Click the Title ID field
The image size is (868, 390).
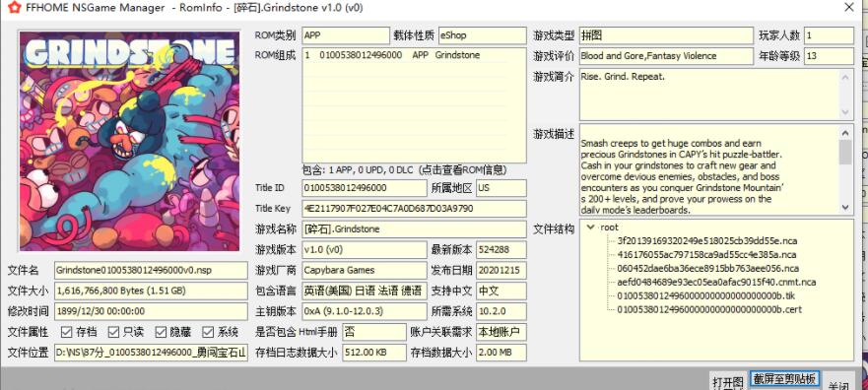point(365,188)
